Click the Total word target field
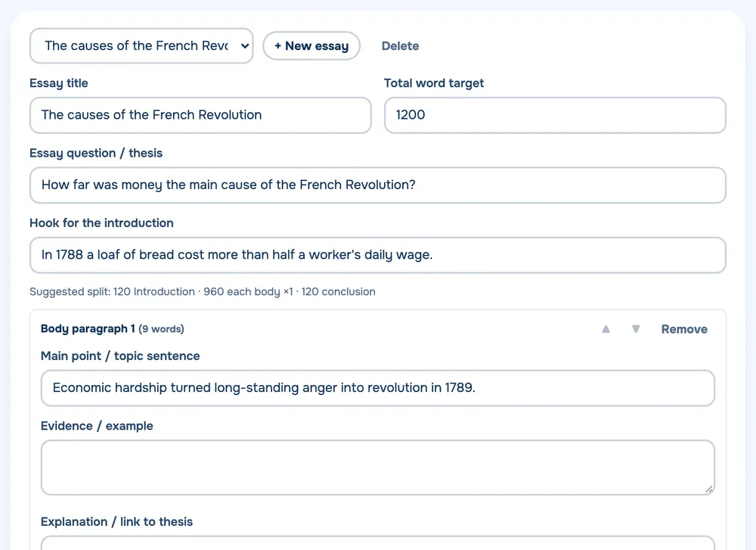756x550 pixels. tap(555, 115)
